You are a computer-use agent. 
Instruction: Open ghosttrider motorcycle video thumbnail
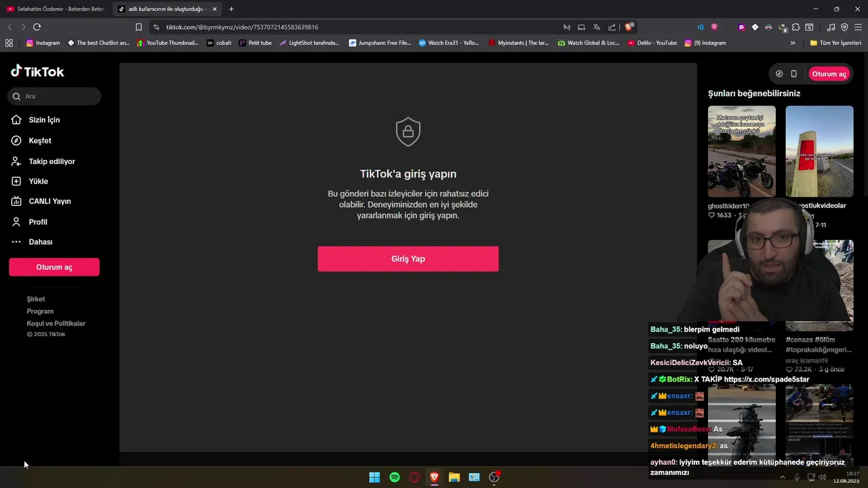742,151
